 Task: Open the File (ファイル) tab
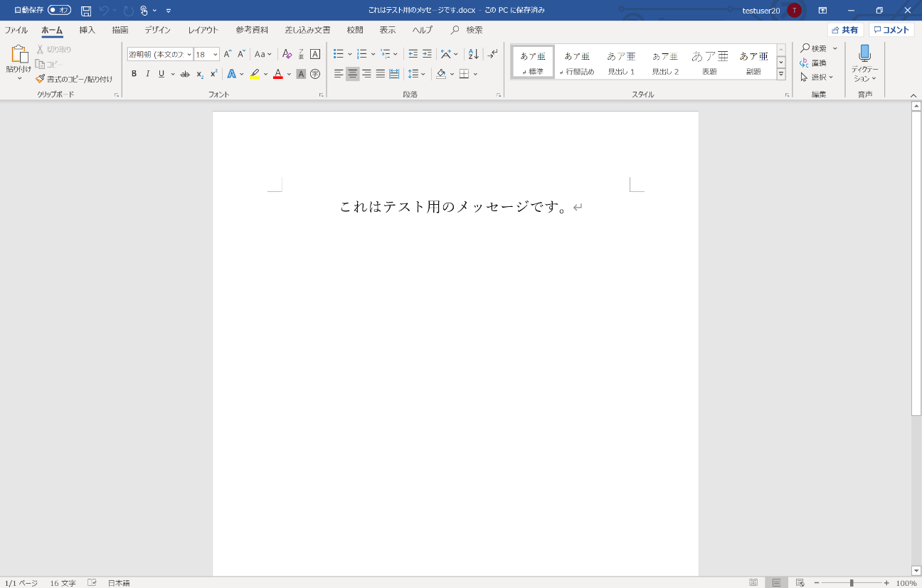tap(16, 30)
